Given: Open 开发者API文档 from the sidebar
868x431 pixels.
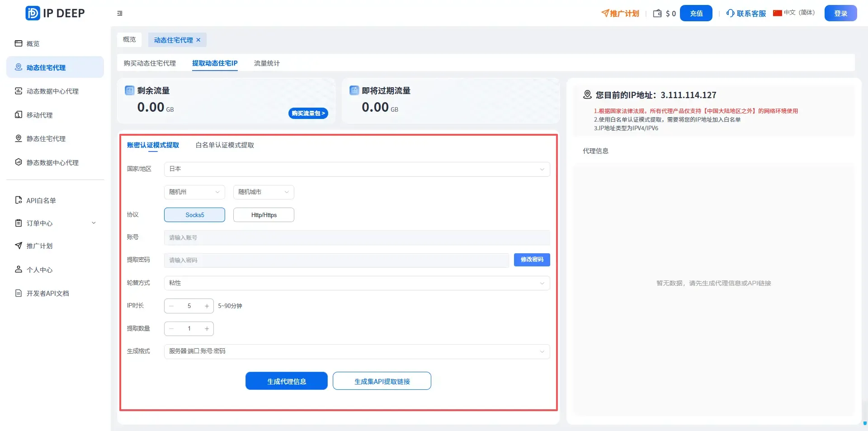Looking at the screenshot, I should coord(47,293).
